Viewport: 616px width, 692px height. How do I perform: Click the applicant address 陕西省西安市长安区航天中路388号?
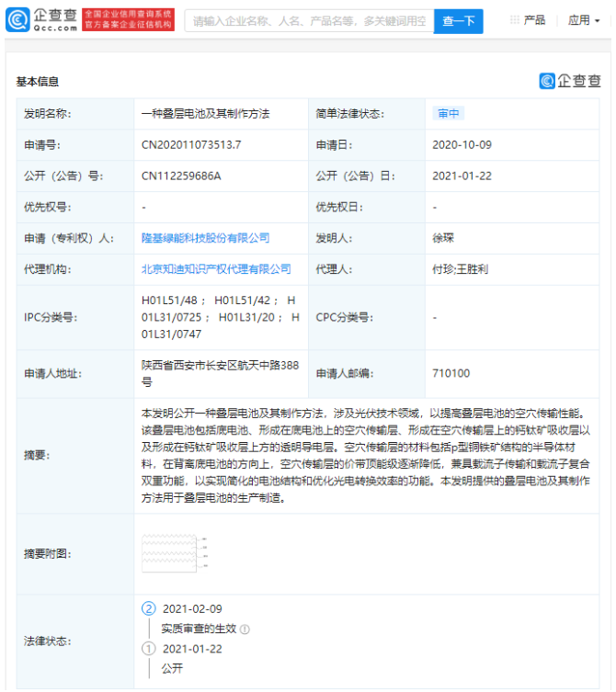pyautogui.click(x=221, y=373)
